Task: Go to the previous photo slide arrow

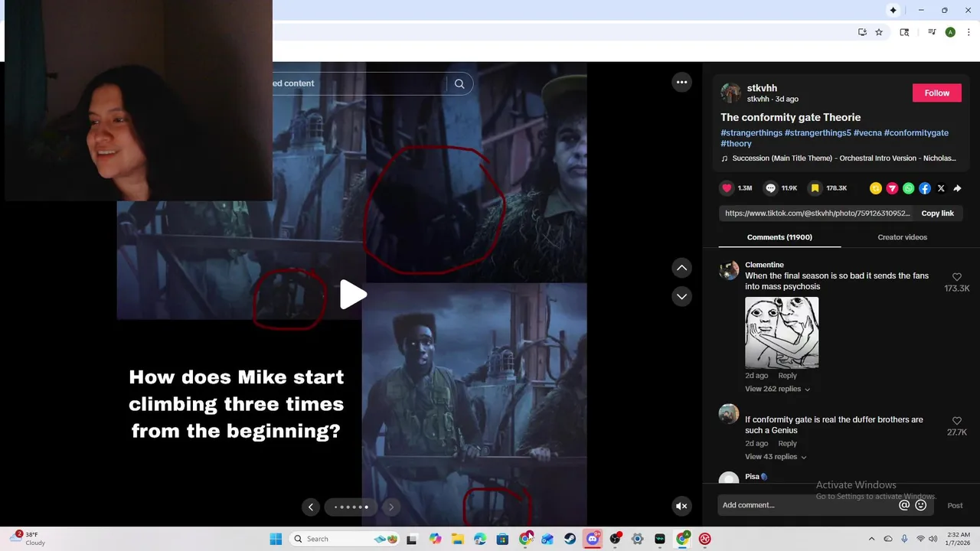Action: (x=310, y=507)
